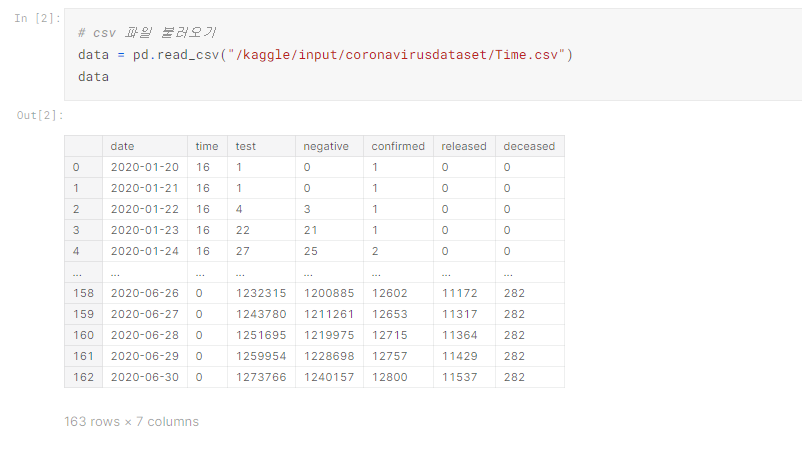
Task: Click the 'confirmed' column header
Action: point(398,146)
